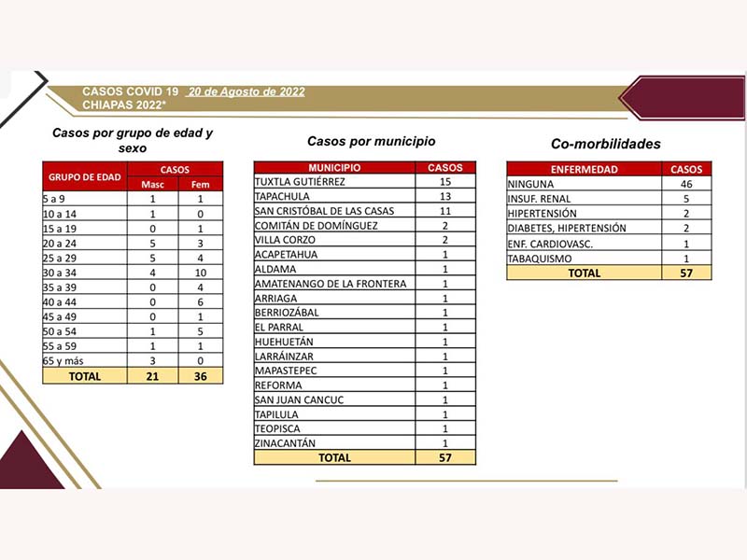
Task: Click the municipality table total 57
Action: pos(445,457)
